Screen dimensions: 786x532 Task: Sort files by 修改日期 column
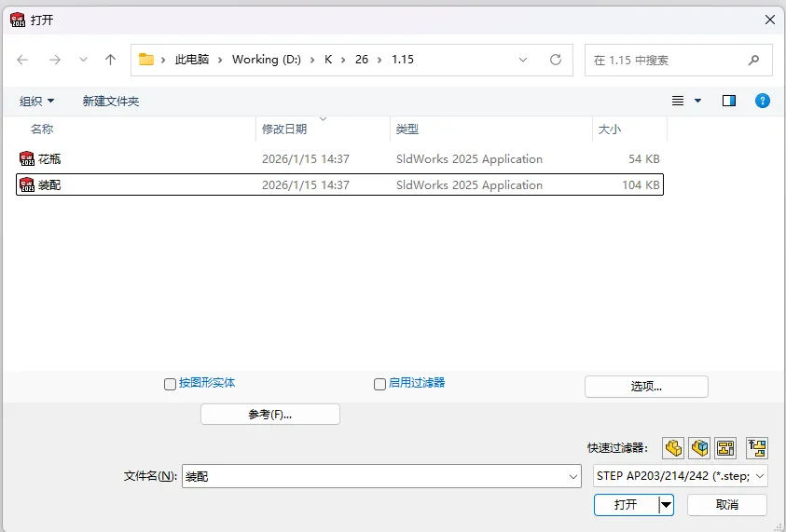[284, 129]
